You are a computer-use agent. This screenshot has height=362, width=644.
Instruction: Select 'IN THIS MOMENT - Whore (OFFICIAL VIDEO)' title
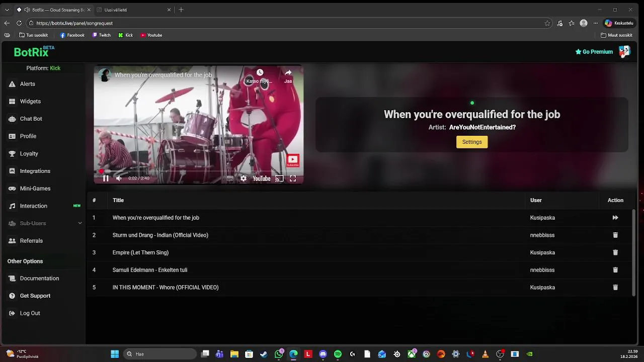point(166,287)
